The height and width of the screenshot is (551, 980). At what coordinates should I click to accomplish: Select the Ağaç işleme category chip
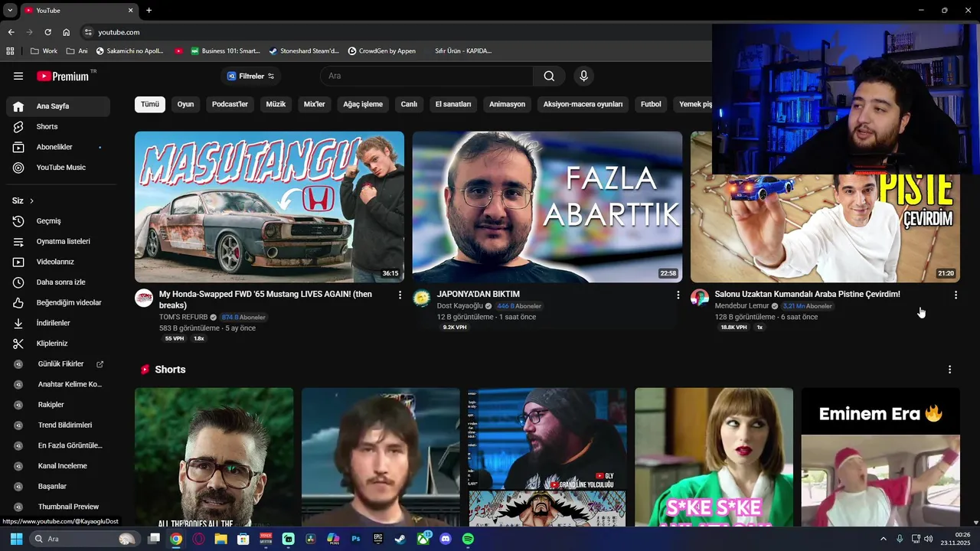[363, 104]
